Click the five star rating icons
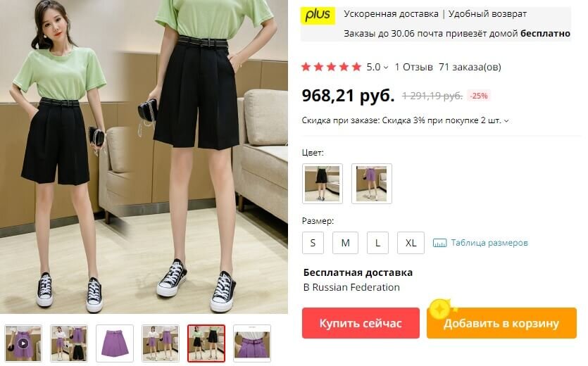The width and height of the screenshot is (588, 366). pos(331,67)
